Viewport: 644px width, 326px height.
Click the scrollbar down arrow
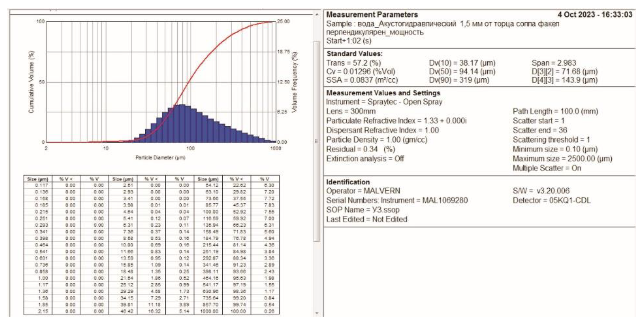(317, 313)
